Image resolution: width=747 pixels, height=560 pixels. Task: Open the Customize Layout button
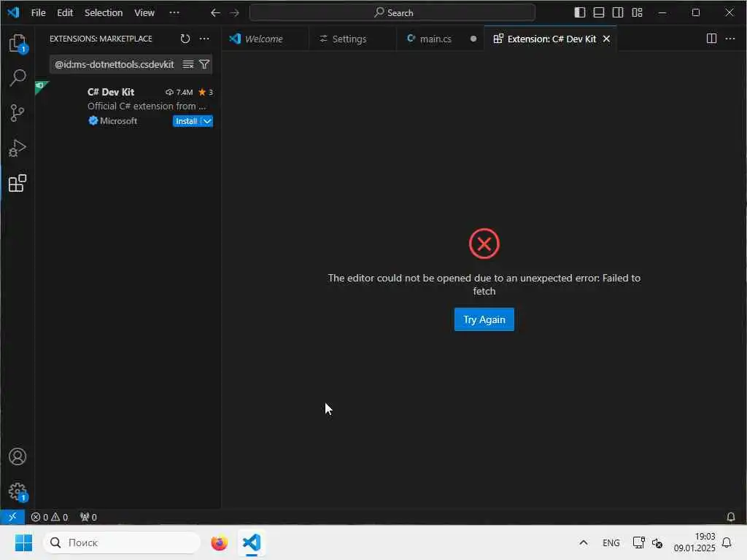click(637, 13)
